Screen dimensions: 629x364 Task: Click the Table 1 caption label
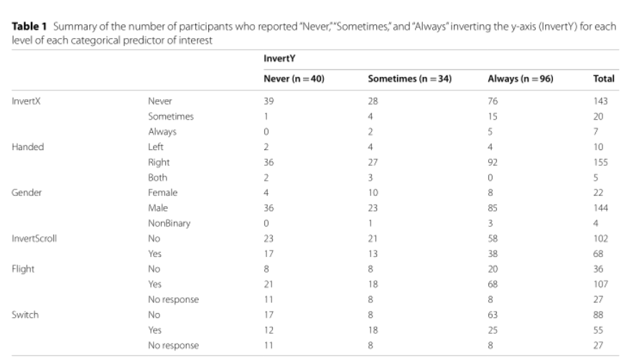tap(29, 27)
